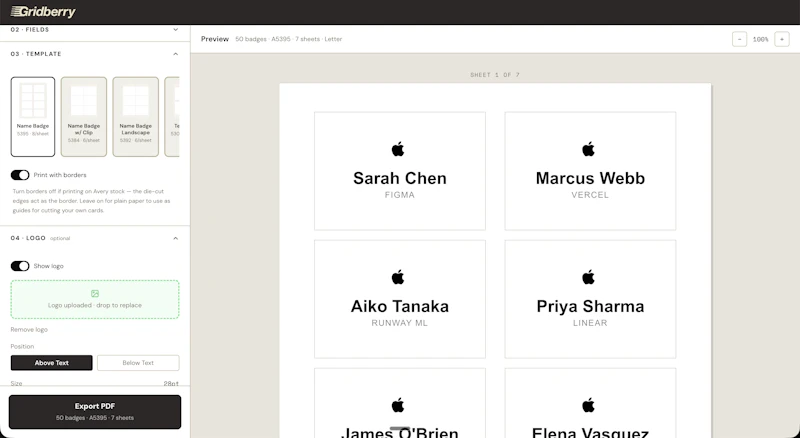Click the 100% zoom value
This screenshot has width=800, height=438.
(760, 39)
